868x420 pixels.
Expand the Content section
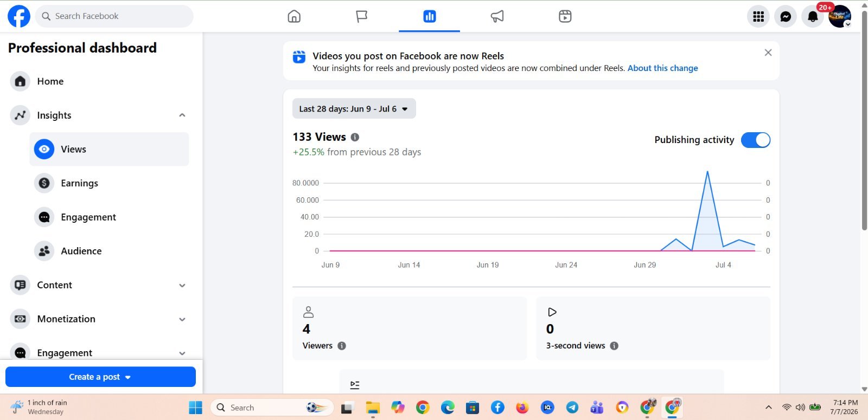tap(182, 285)
